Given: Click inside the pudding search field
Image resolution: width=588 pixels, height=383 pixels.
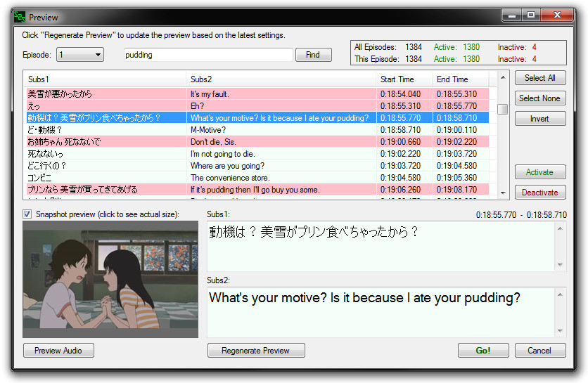Looking at the screenshot, I should 208,55.
